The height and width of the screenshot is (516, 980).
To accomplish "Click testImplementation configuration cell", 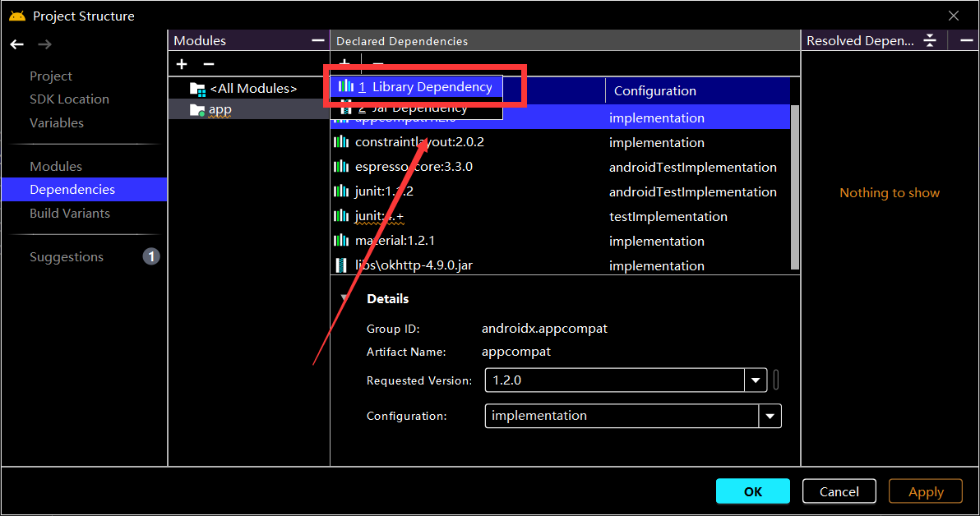I will click(x=668, y=217).
